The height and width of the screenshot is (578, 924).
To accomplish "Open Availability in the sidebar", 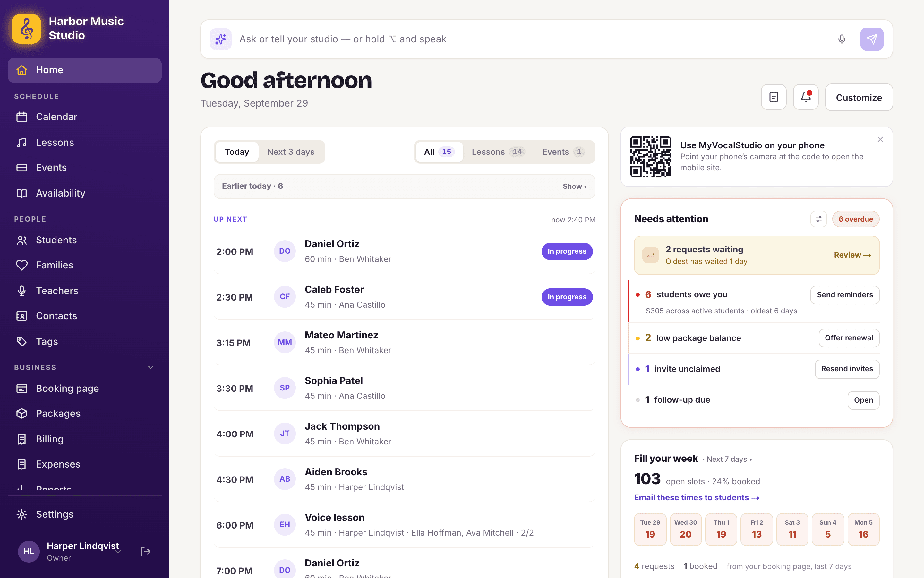I will [84, 193].
